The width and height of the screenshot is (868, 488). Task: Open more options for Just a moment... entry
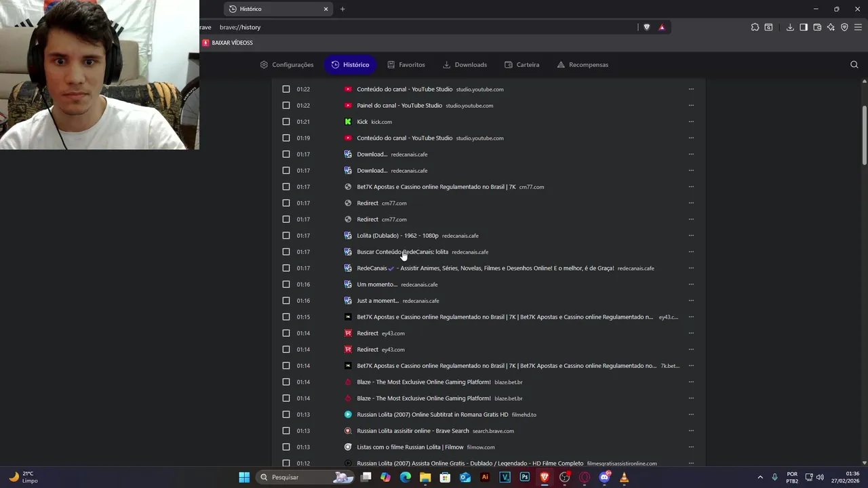(x=691, y=301)
